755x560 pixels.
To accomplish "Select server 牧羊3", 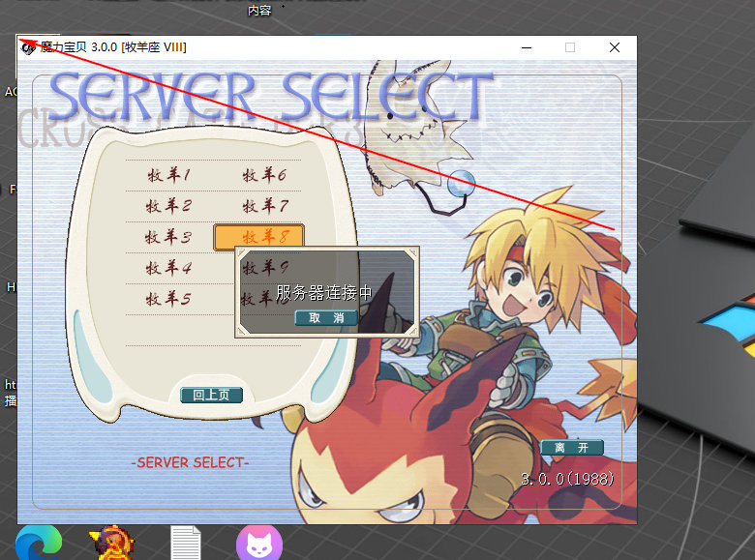I will 168,237.
